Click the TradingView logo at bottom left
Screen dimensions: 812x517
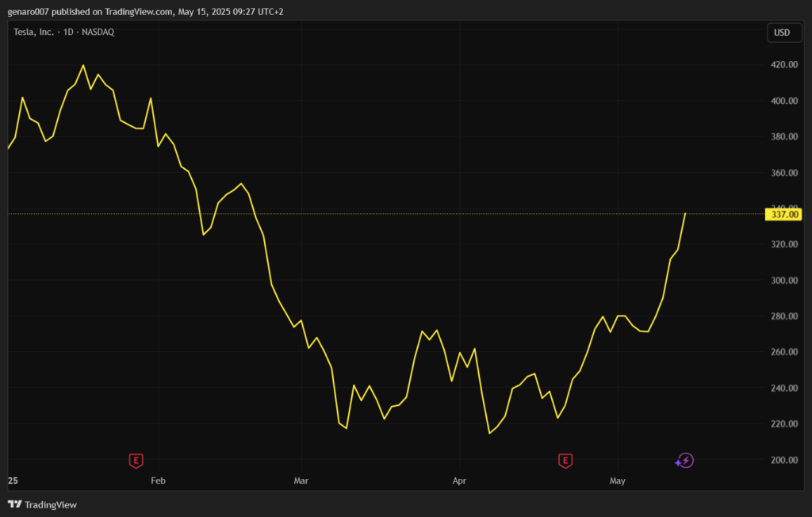[x=43, y=504]
